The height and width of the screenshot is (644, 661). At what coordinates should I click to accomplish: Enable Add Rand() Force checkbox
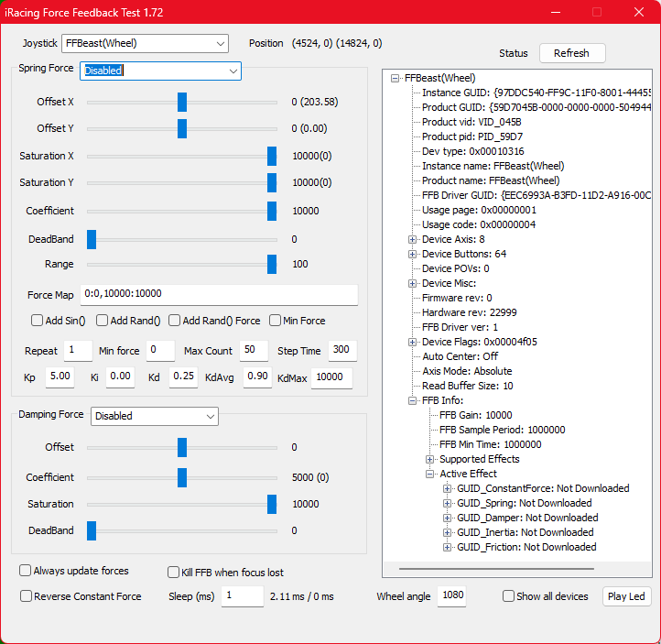click(175, 321)
